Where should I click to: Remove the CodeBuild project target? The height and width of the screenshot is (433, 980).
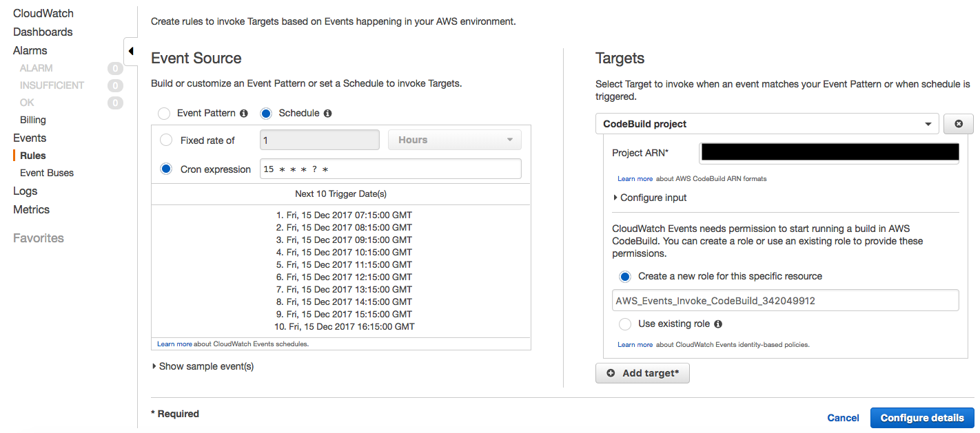tap(959, 124)
